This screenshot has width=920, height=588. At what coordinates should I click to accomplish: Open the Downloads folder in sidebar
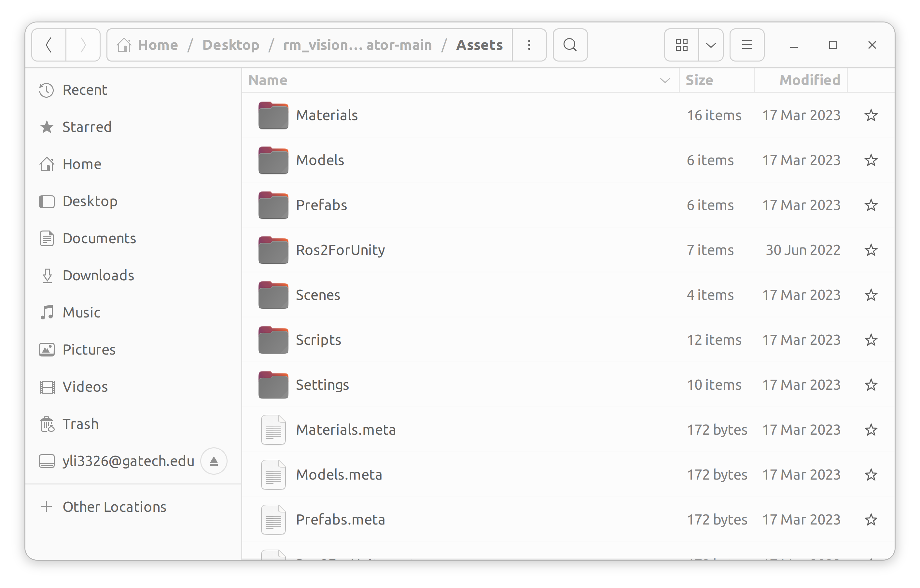point(98,275)
